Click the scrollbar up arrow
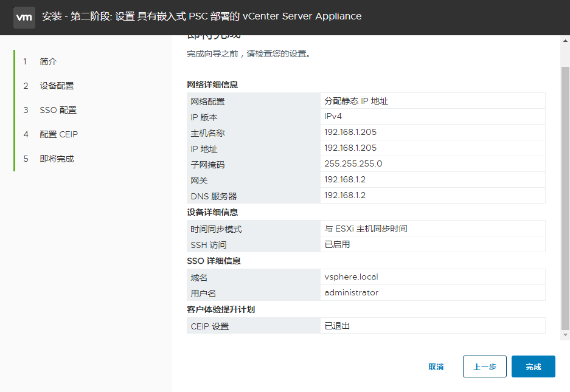570x392 pixels. (565, 41)
